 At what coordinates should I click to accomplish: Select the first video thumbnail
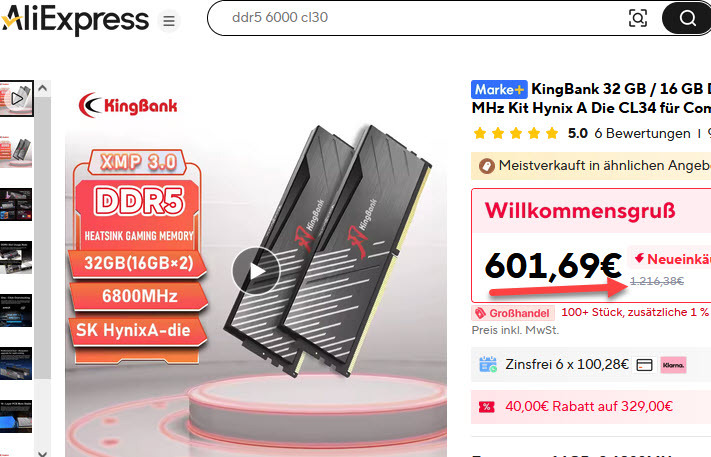tap(16, 98)
